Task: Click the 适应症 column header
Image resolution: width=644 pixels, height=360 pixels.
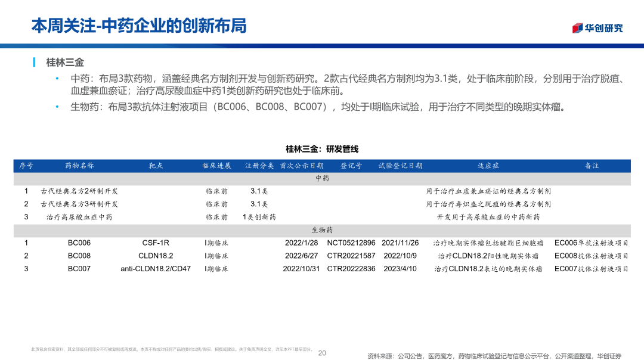Action: (488, 166)
